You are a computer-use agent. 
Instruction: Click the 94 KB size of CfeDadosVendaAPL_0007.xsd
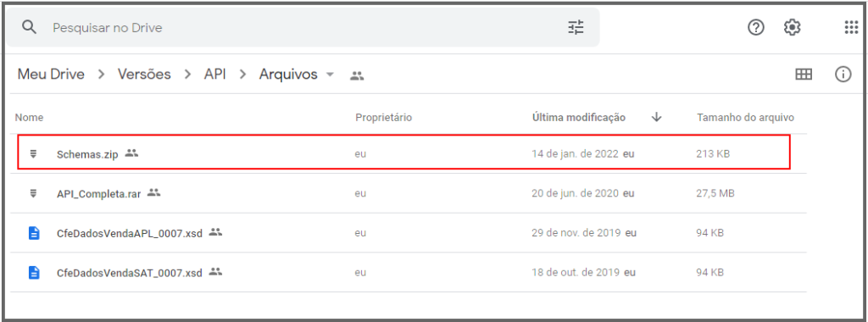[709, 233]
